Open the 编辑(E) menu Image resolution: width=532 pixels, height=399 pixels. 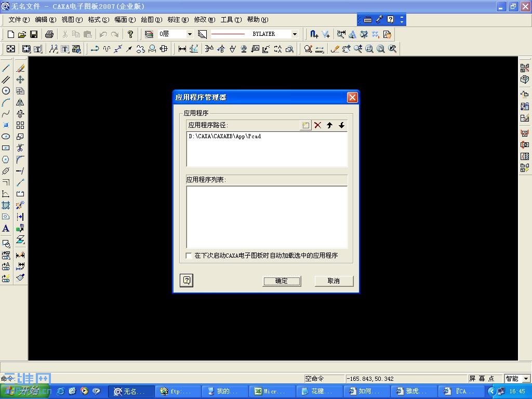pyautogui.click(x=46, y=20)
